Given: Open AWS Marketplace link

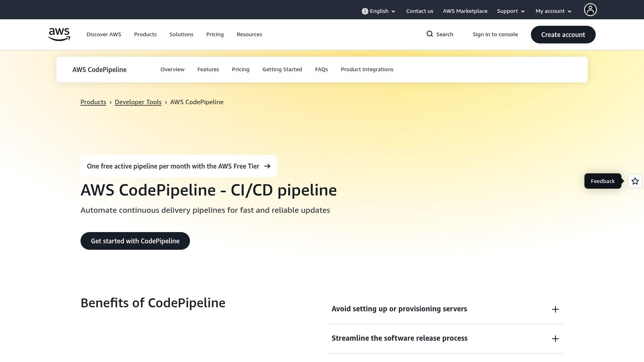Looking at the screenshot, I should [465, 11].
